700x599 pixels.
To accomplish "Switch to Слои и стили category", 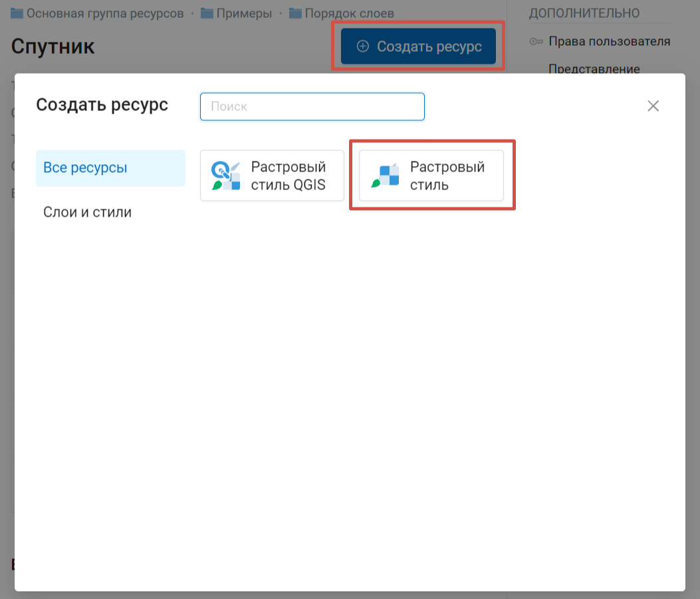I will [87, 212].
